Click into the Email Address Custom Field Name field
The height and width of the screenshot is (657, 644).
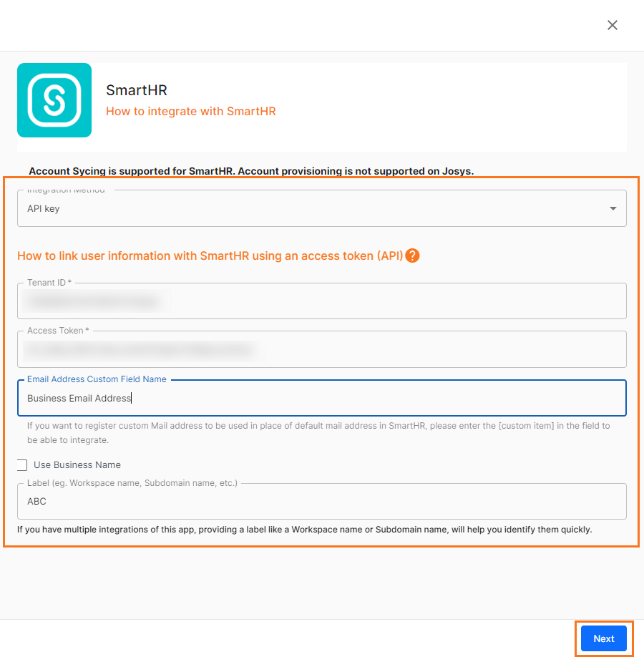pyautogui.click(x=322, y=398)
